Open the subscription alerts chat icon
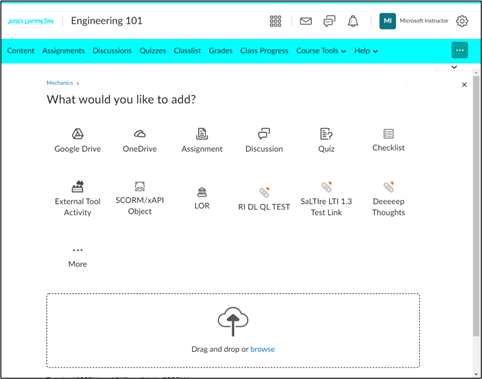The height and width of the screenshot is (379, 482). click(x=329, y=21)
